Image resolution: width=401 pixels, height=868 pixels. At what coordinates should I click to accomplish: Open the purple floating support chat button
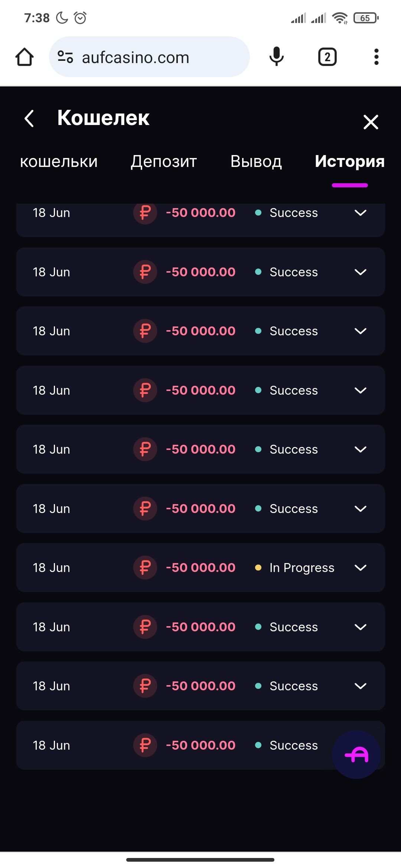tap(356, 754)
